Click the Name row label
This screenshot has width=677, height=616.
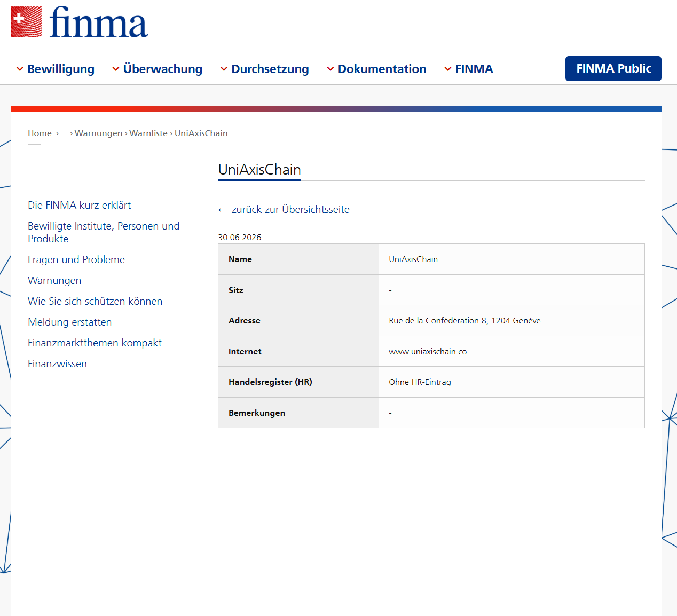[240, 259]
